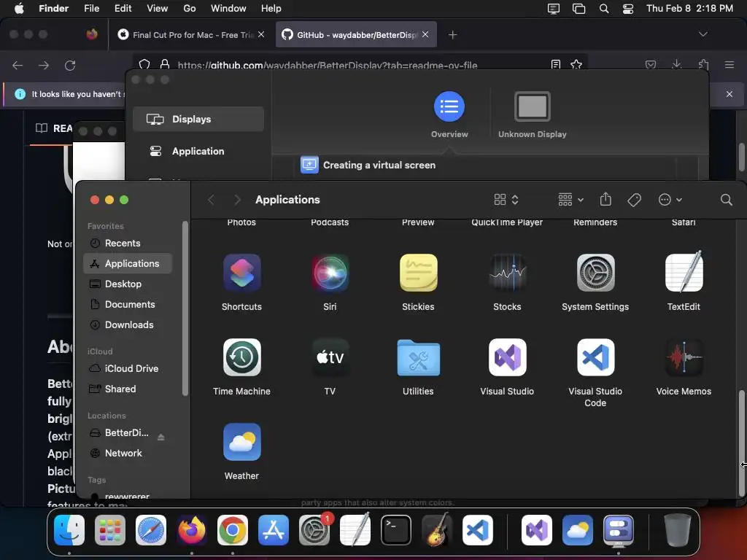Click the Share icon in Finder toolbar
This screenshot has height=560, width=747.
605,199
